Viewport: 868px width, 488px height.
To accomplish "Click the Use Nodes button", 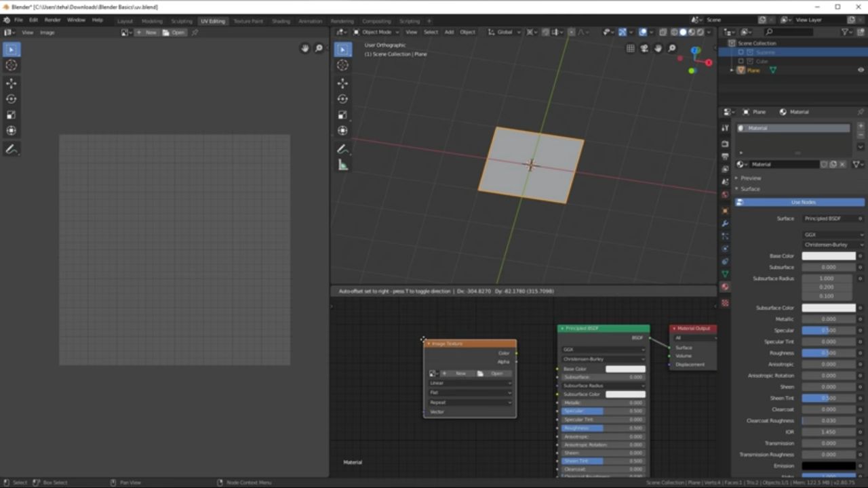I will tap(800, 202).
